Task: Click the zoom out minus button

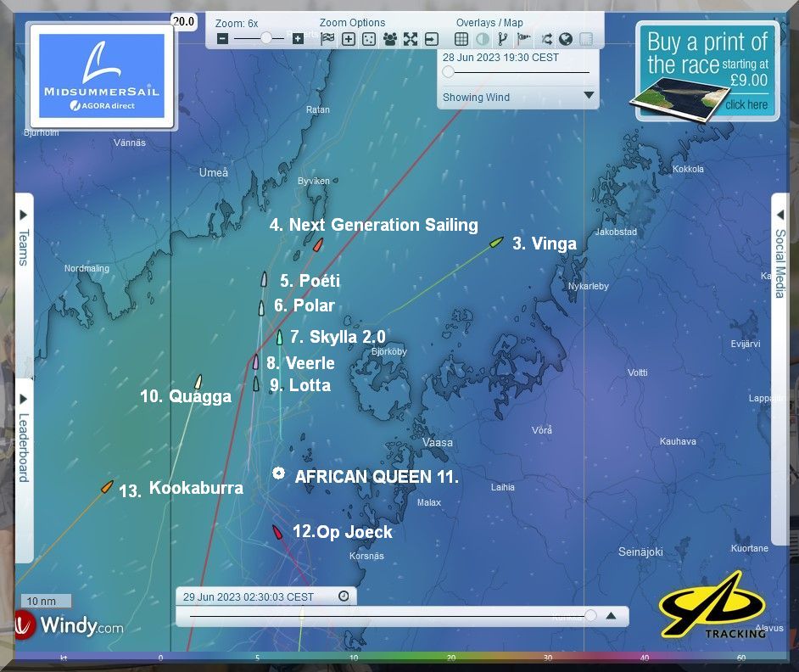Action: point(222,38)
